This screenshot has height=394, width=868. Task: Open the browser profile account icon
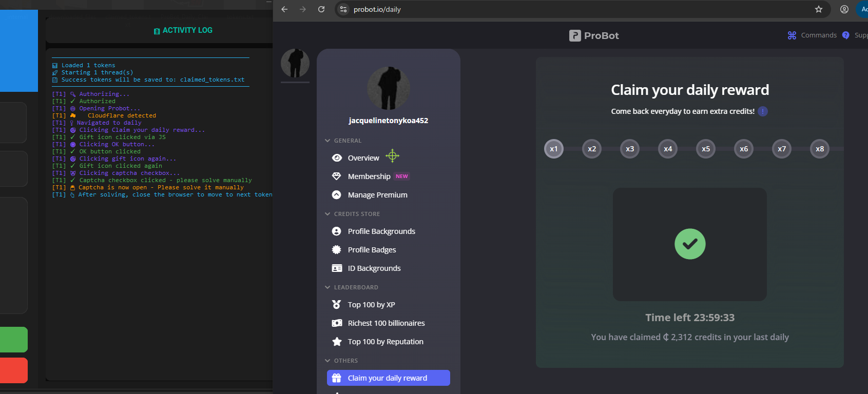(844, 9)
